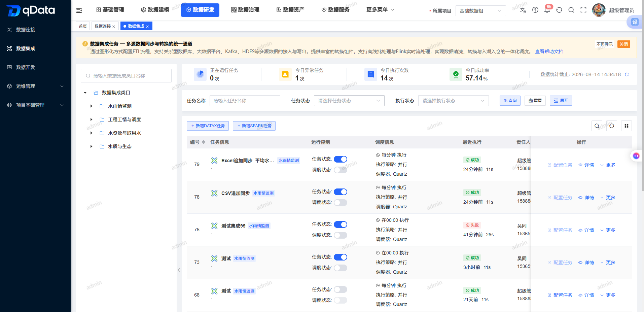Toggle 调度状态 switch for task 79

click(341, 170)
